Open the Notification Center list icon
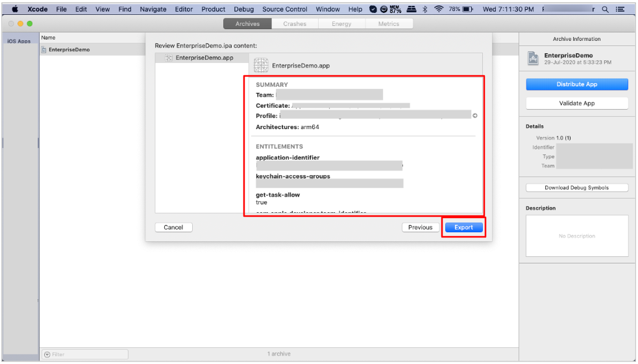 620,9
